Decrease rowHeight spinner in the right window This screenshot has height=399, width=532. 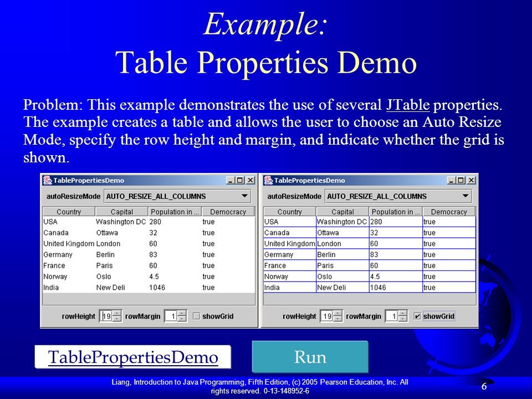[337, 319]
